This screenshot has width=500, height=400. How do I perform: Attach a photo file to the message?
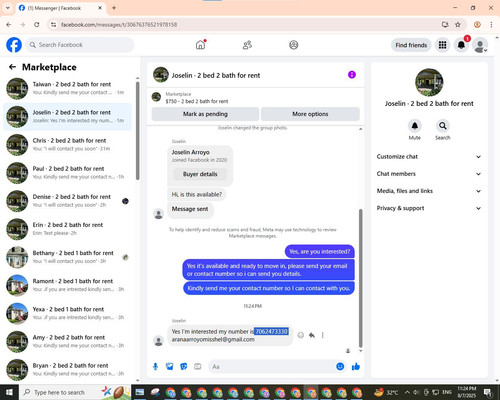(x=170, y=367)
